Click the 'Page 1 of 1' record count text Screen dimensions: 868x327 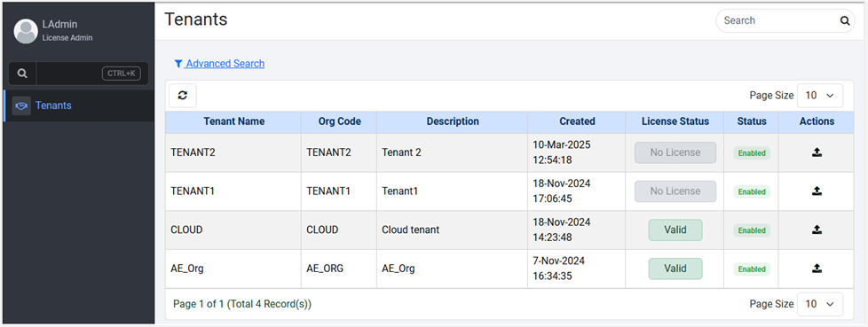pyautogui.click(x=242, y=304)
